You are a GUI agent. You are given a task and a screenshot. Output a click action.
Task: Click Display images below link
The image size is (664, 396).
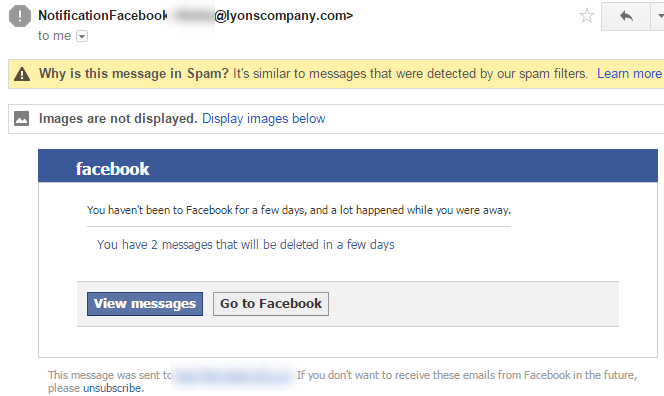click(x=263, y=119)
